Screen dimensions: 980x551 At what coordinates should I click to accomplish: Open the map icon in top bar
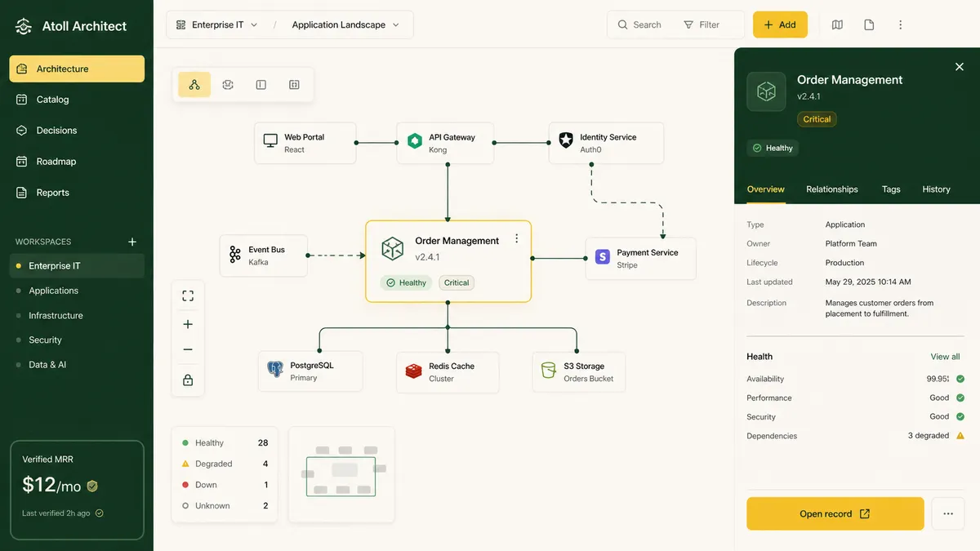point(837,24)
